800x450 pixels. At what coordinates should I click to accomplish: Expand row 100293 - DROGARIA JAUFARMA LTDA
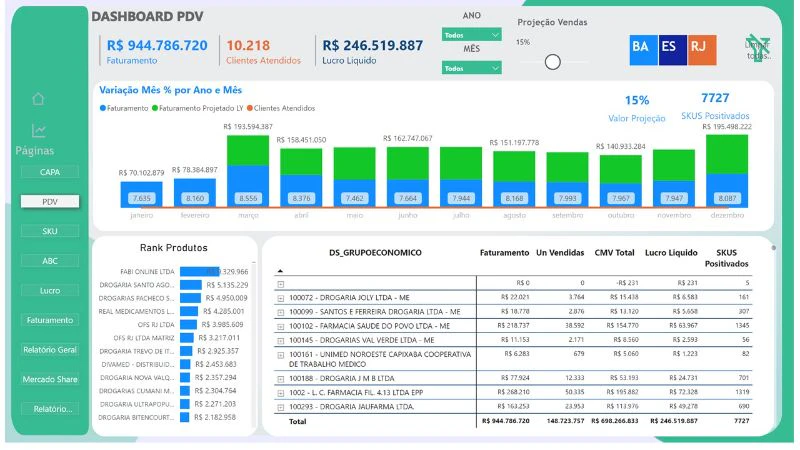click(281, 408)
